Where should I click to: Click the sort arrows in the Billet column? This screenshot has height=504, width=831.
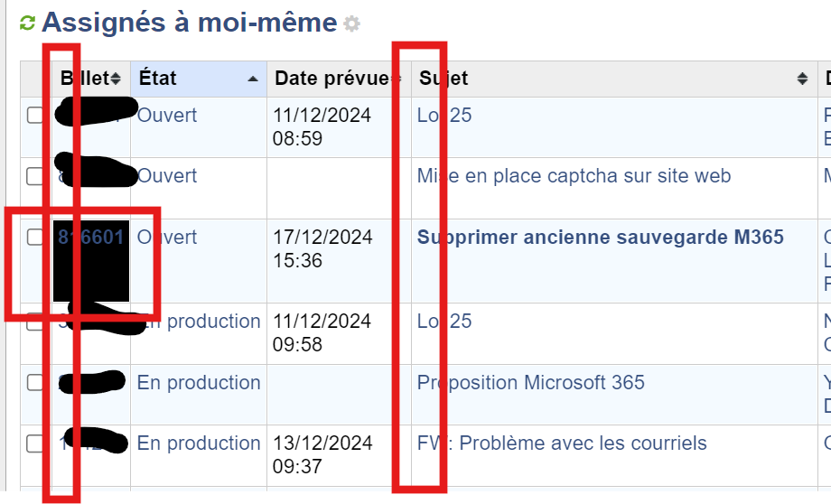point(116,79)
